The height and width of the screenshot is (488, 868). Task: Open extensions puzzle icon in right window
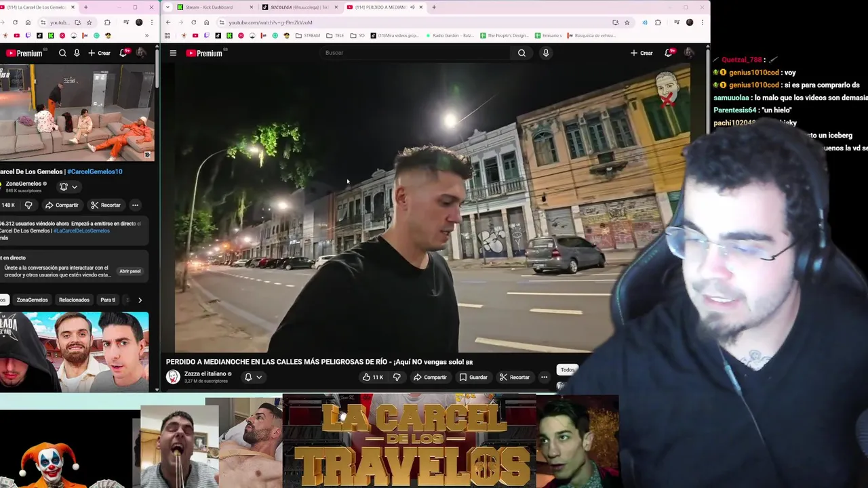tap(658, 22)
